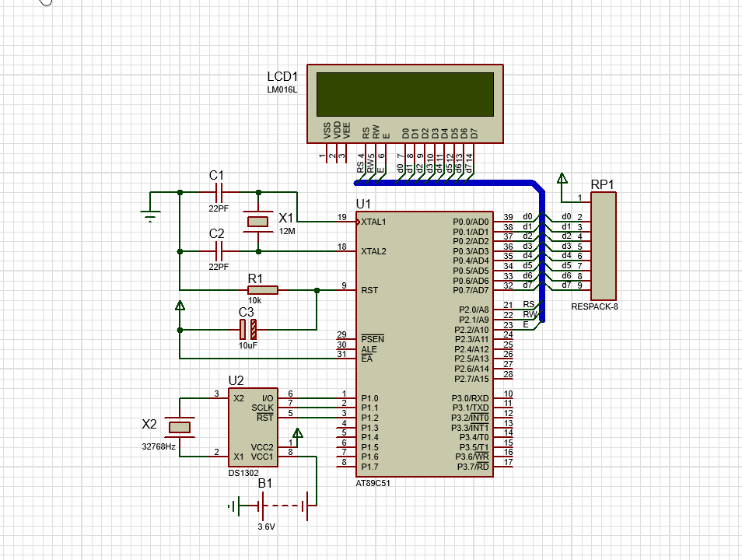The image size is (742, 560).
Task: Click the P3.0/RXD pin label
Action: coord(470,398)
